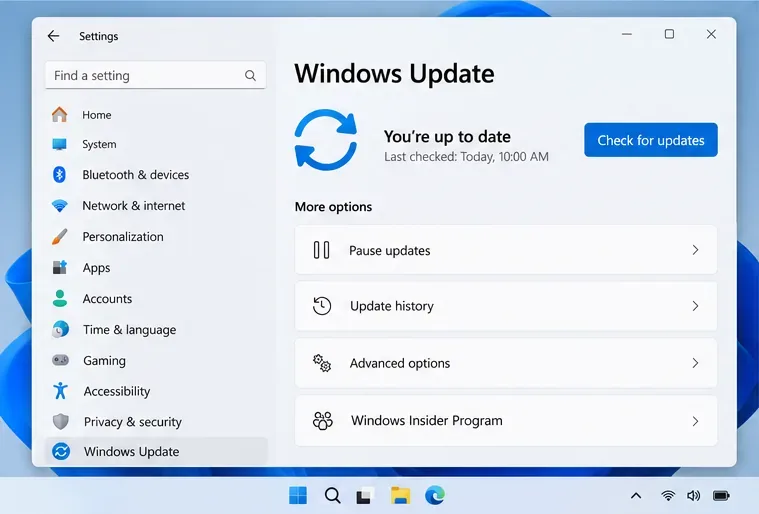Select Windows Update in sidebar
This screenshot has width=759, height=514.
tap(156, 452)
